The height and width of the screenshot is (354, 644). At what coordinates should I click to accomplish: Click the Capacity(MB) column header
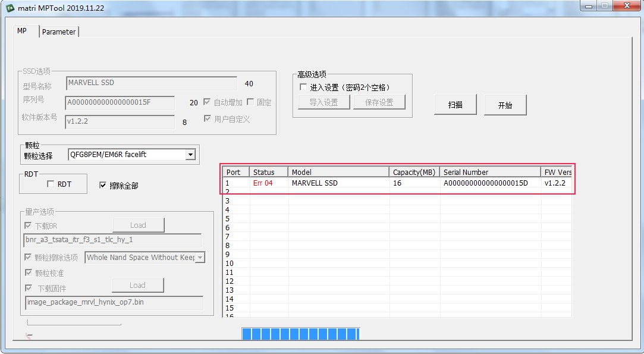(414, 172)
